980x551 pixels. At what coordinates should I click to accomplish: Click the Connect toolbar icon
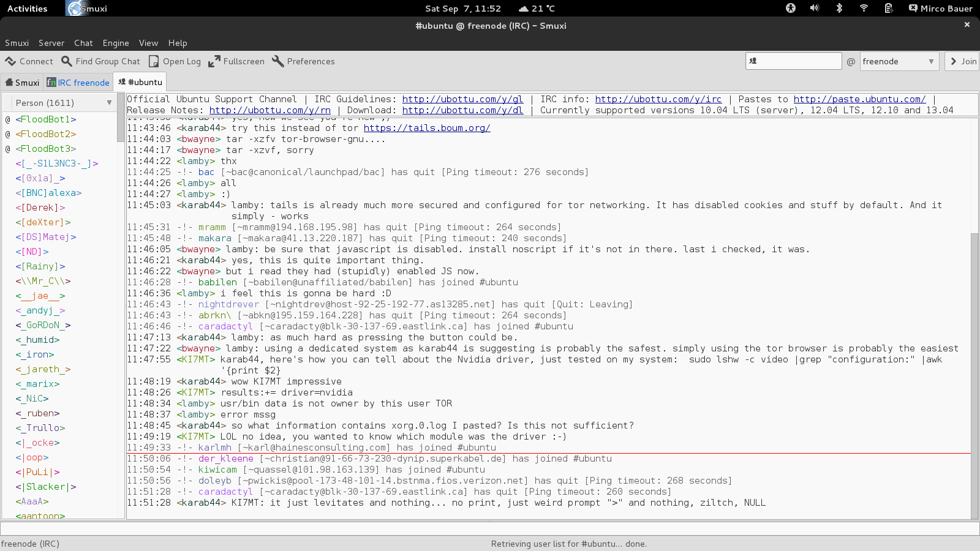11,61
